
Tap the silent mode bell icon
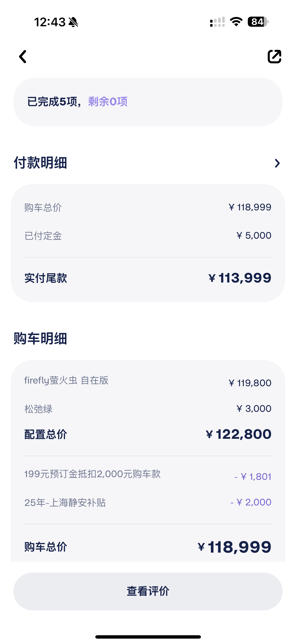click(73, 22)
